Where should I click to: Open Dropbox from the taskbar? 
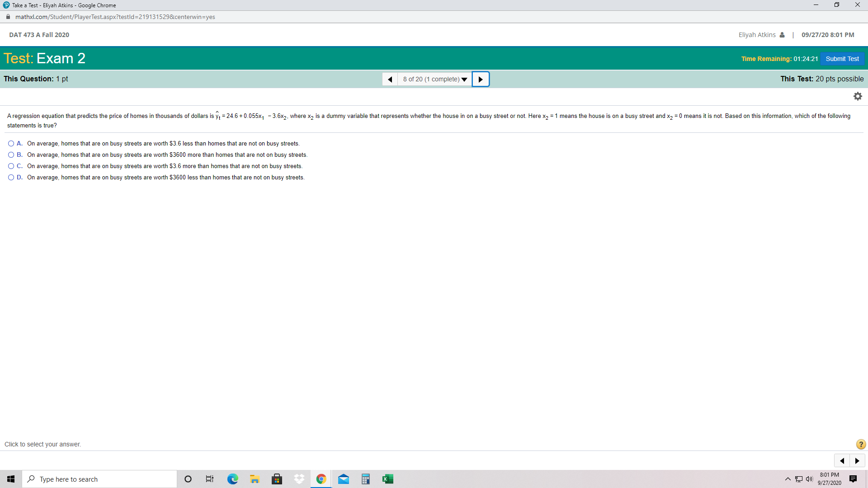[299, 479]
